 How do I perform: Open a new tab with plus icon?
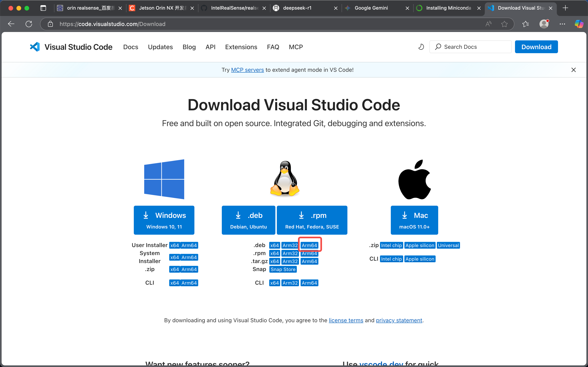click(x=565, y=8)
